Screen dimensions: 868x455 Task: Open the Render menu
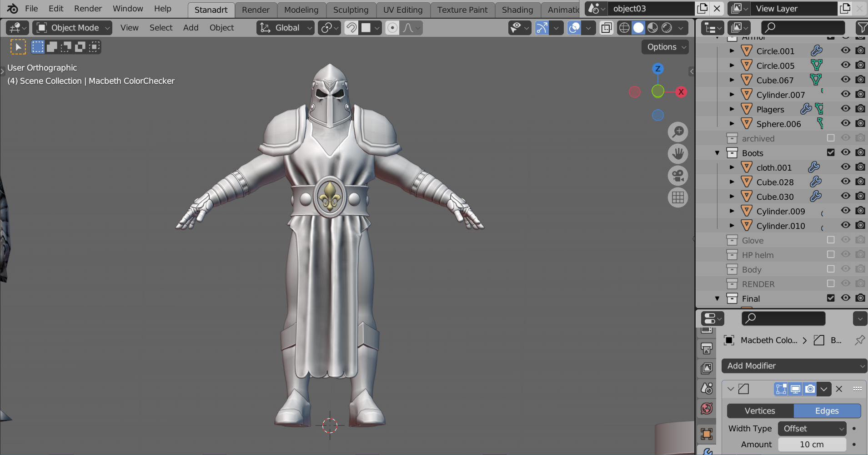(x=88, y=9)
